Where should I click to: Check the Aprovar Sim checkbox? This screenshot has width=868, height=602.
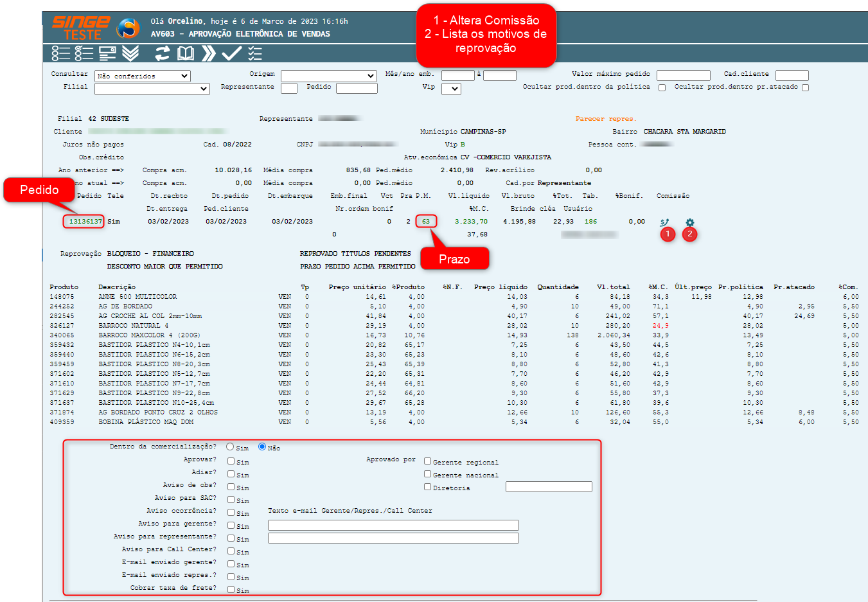click(231, 461)
